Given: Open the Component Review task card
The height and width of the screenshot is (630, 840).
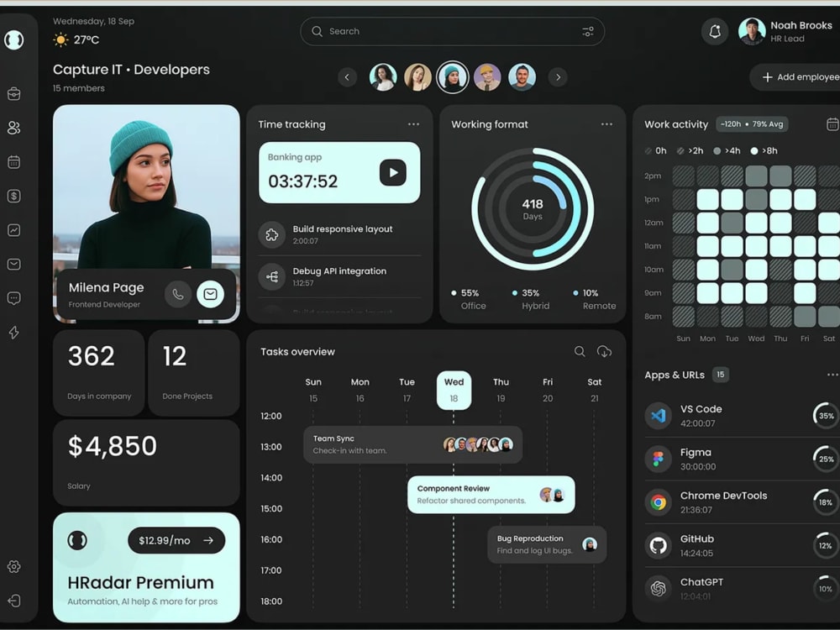Looking at the screenshot, I should [491, 495].
